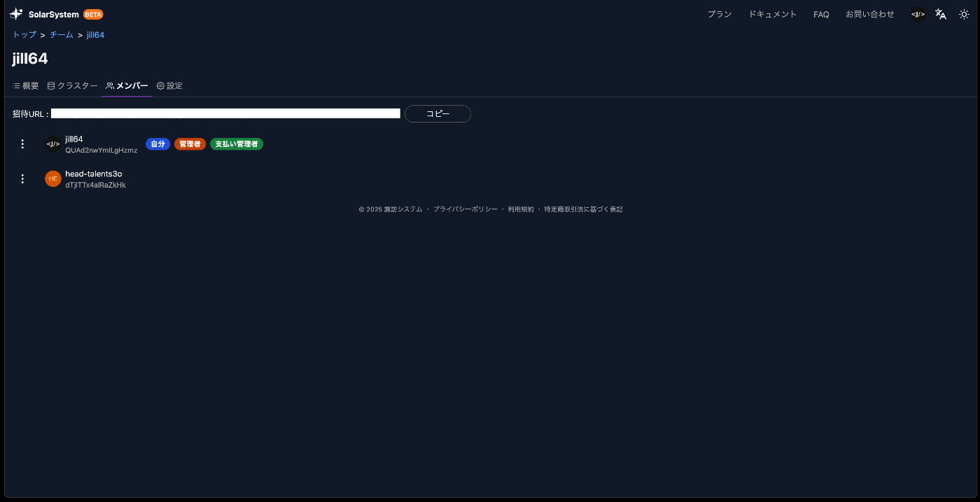Go to トップ breadcrumb link

[24, 34]
